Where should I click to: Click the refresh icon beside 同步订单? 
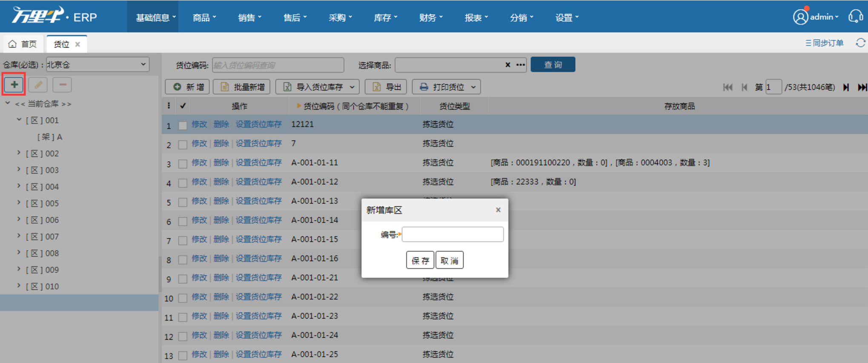[860, 43]
